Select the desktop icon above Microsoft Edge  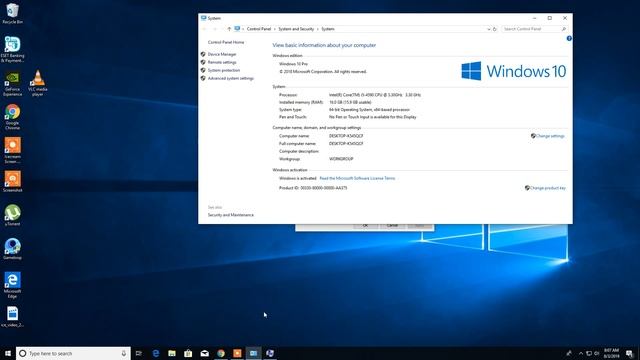pos(12,249)
